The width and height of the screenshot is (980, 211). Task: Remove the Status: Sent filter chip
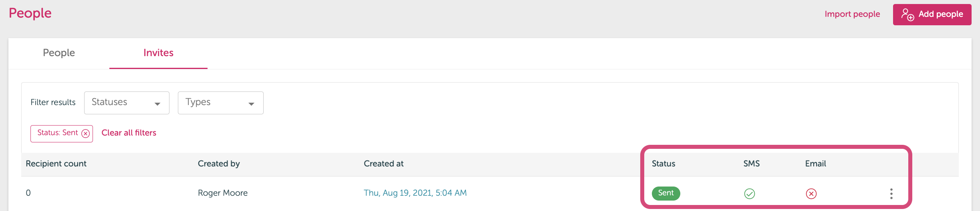tap(86, 134)
